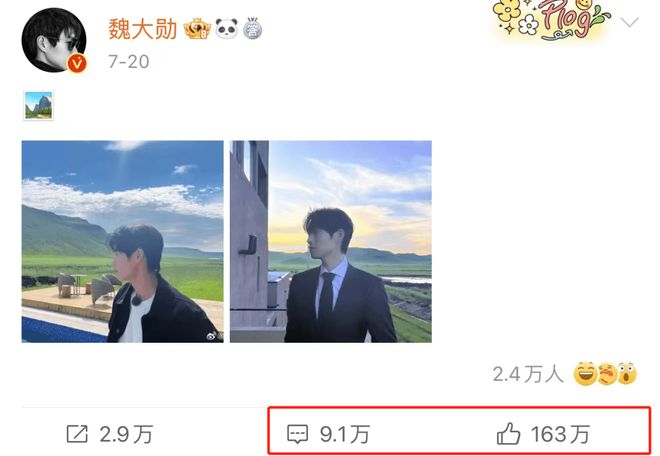Open the 7-20 post date
This screenshot has height=456, width=660.
coord(129,62)
